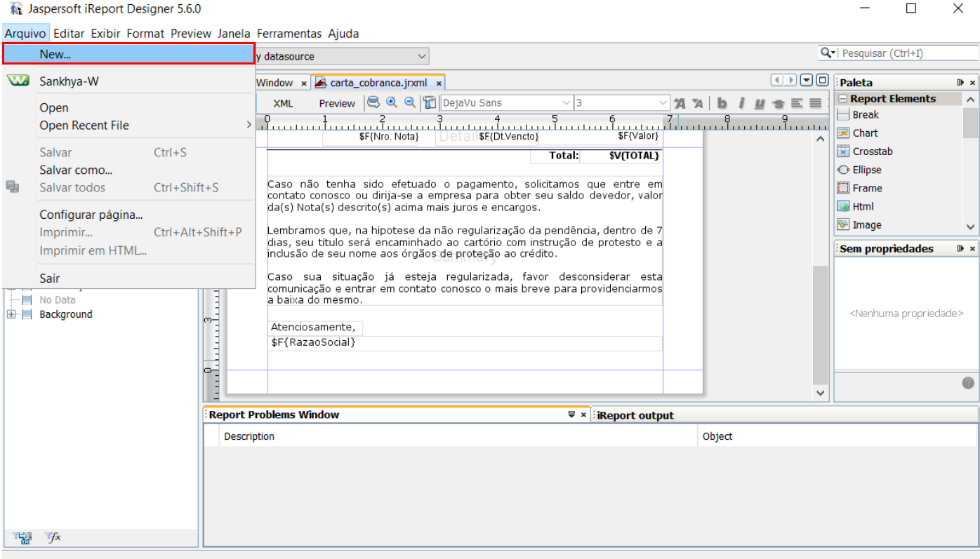Choose Sair to exit
Screen dimensions: 980x559
point(128,278)
